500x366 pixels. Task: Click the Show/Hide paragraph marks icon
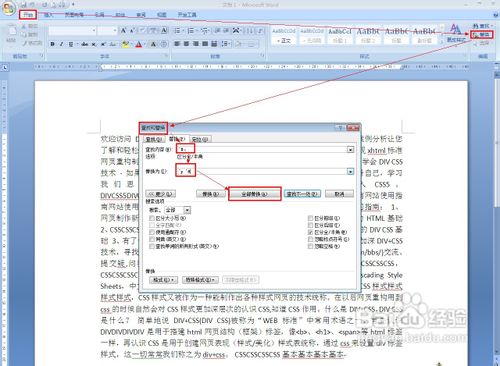click(x=260, y=31)
